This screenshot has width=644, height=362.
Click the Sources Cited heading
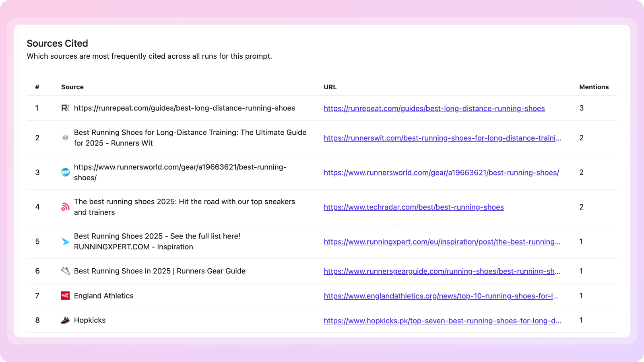(58, 43)
